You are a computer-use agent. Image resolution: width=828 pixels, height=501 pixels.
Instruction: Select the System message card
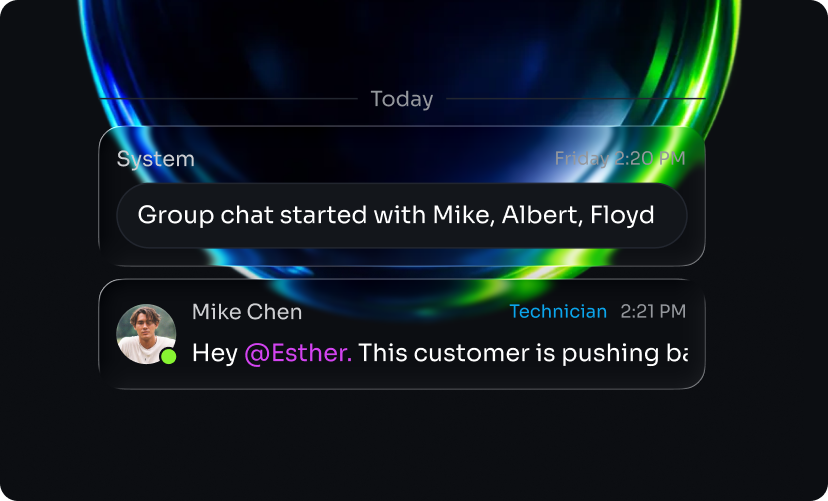[x=402, y=196]
